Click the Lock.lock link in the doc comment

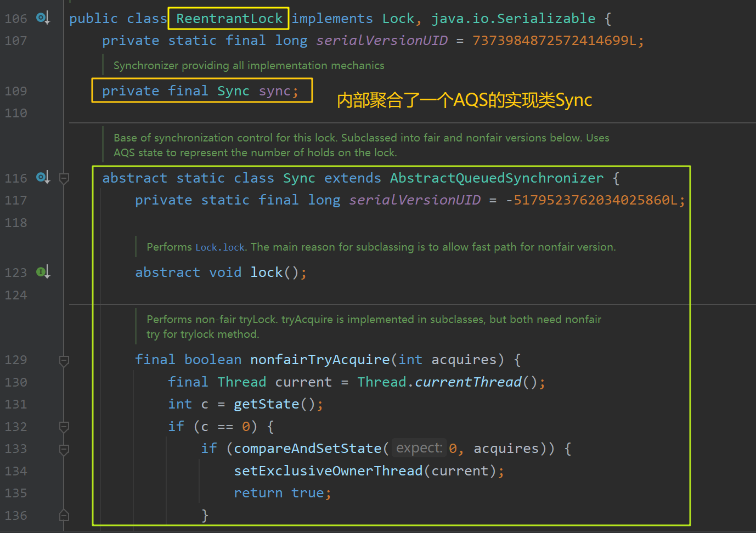220,247
